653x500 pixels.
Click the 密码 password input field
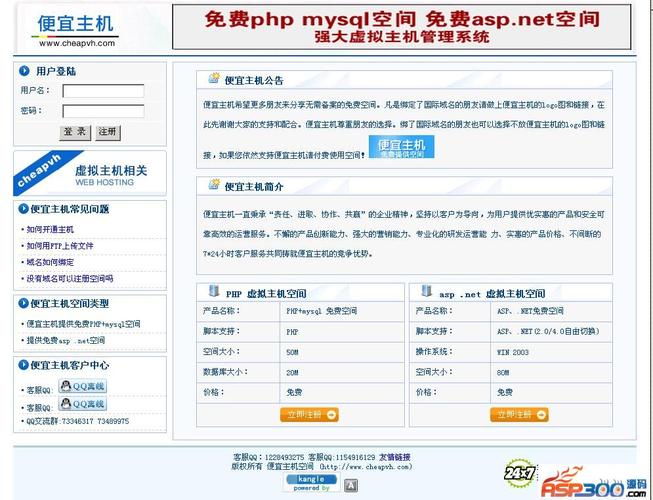[103, 111]
